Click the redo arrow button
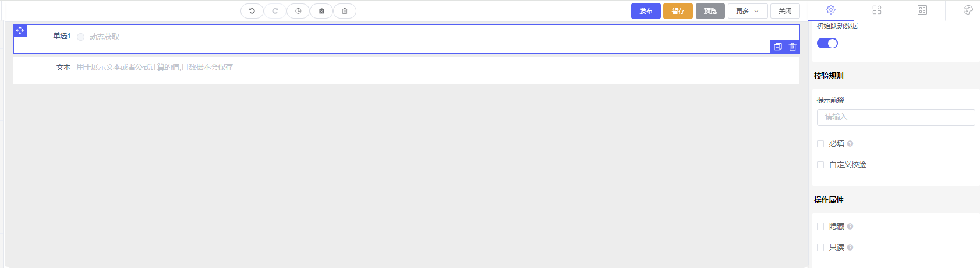Screen dimensions: 980x268 (x=275, y=11)
